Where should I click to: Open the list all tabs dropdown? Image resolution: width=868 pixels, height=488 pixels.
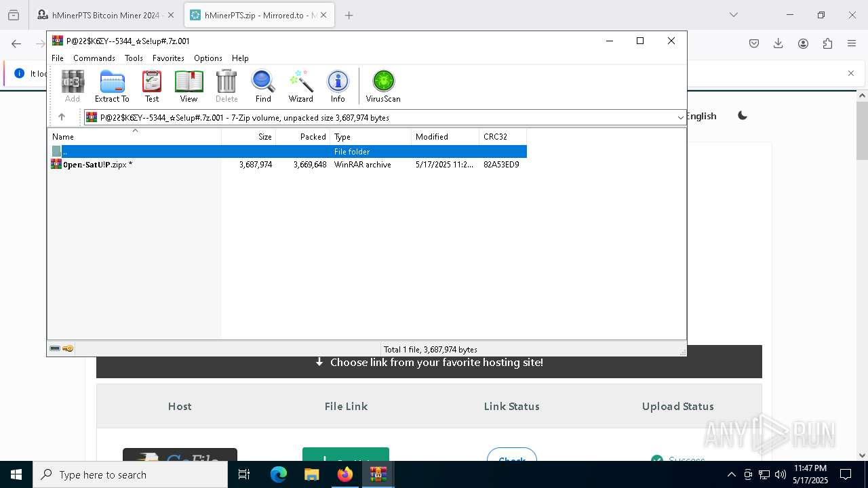[x=734, y=15]
